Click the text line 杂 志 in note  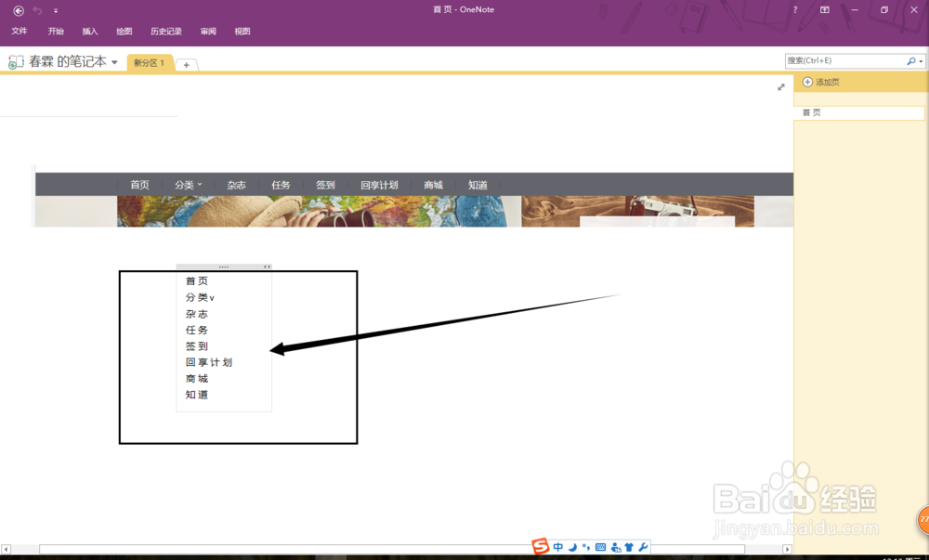[x=197, y=314]
